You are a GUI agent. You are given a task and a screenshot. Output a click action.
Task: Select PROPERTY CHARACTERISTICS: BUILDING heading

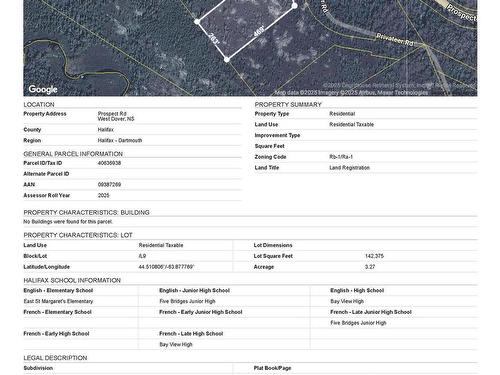[x=86, y=213]
